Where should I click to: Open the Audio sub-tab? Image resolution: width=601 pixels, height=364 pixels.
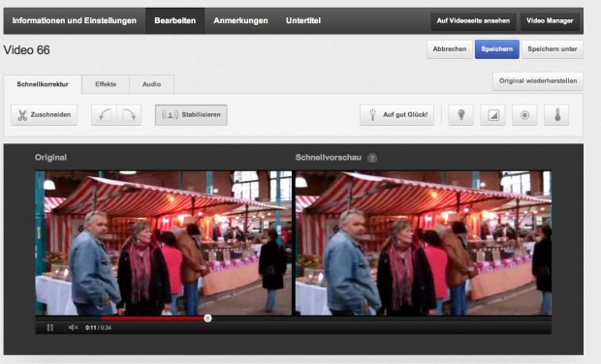click(152, 84)
